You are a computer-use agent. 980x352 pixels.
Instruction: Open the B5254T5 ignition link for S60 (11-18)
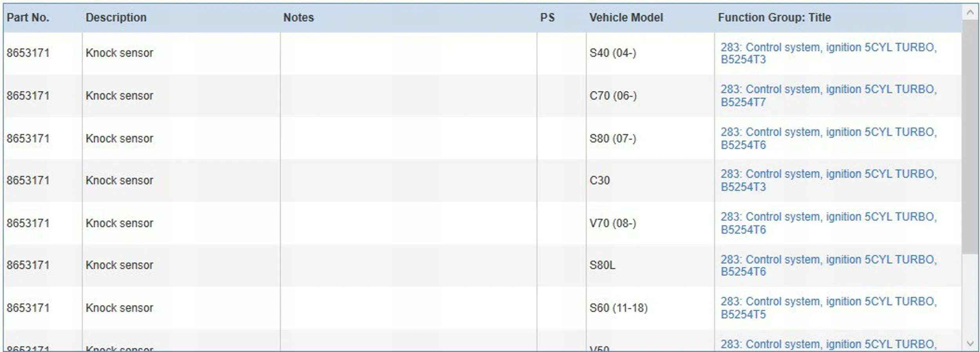(828, 308)
